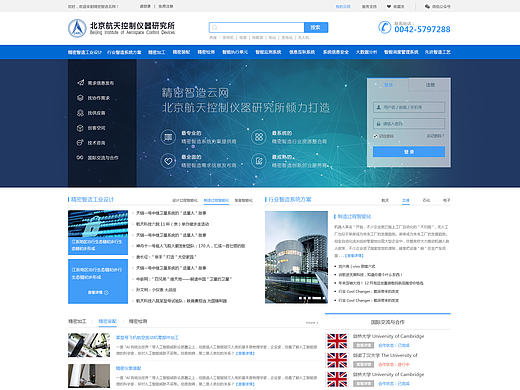The image size is (520, 390).
Task: Click the heart favorites icon in top bar
Action: [389, 6]
